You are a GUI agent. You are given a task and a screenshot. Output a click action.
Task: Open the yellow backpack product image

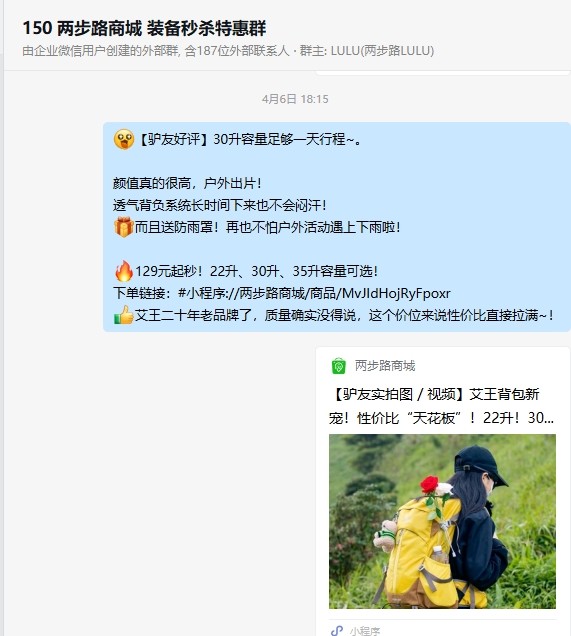(x=442, y=521)
